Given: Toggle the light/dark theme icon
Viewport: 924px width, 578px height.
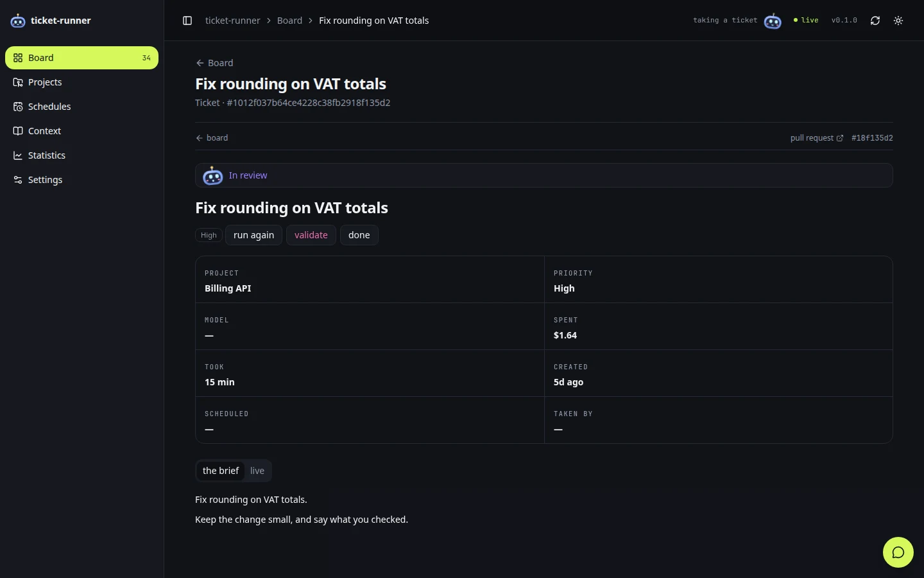Looking at the screenshot, I should [898, 21].
